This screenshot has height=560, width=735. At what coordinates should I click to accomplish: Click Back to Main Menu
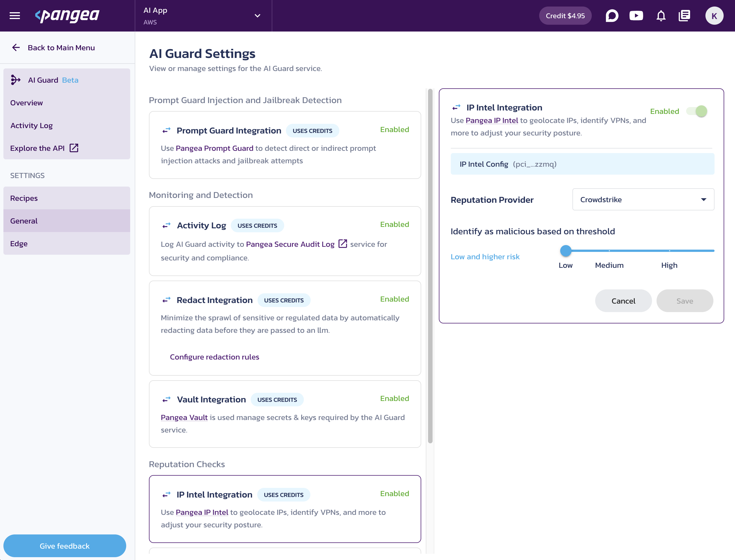[x=61, y=48]
